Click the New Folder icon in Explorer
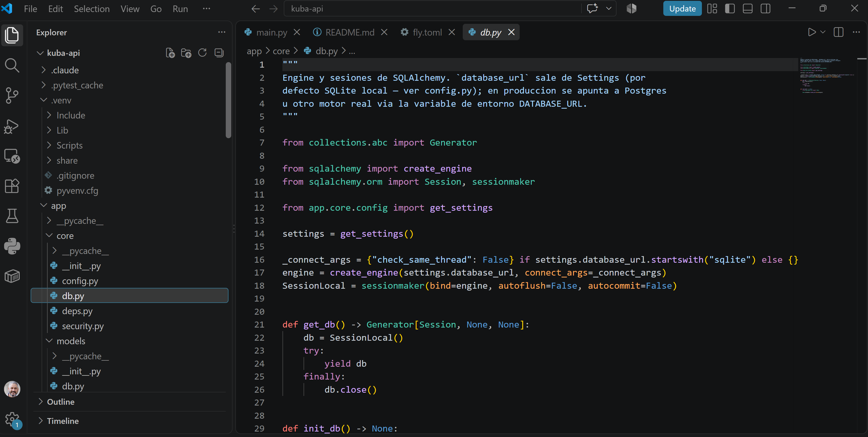 pos(186,53)
